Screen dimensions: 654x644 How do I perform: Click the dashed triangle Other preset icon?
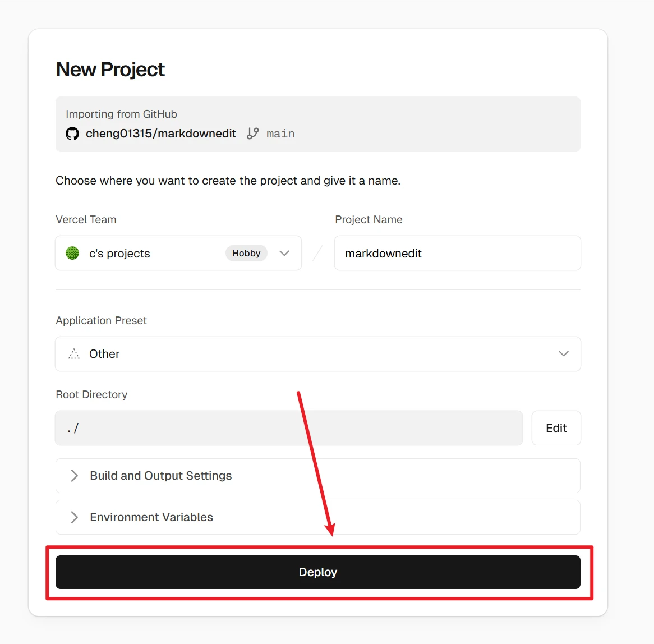[74, 354]
